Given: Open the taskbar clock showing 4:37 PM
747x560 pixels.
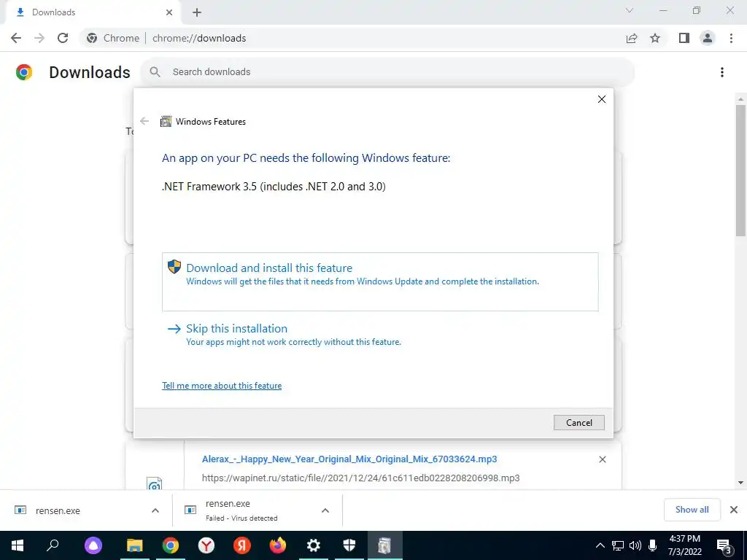Looking at the screenshot, I should click(684, 545).
